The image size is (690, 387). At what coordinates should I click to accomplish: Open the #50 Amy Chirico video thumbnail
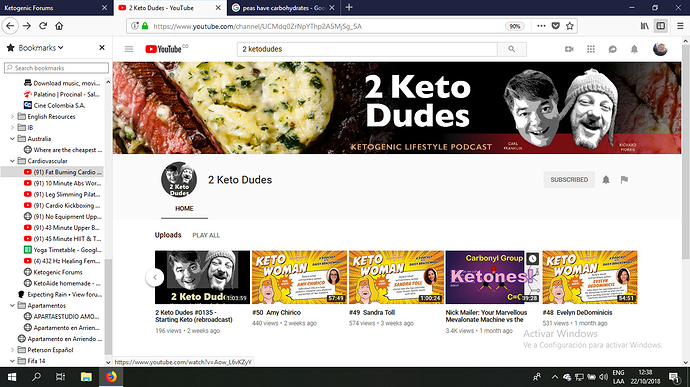(x=299, y=277)
